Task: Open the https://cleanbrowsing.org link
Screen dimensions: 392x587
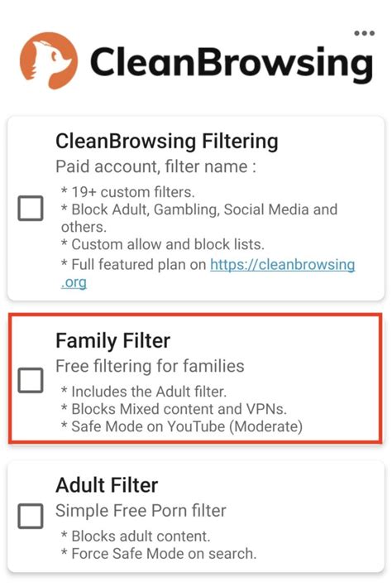Action: [x=282, y=265]
